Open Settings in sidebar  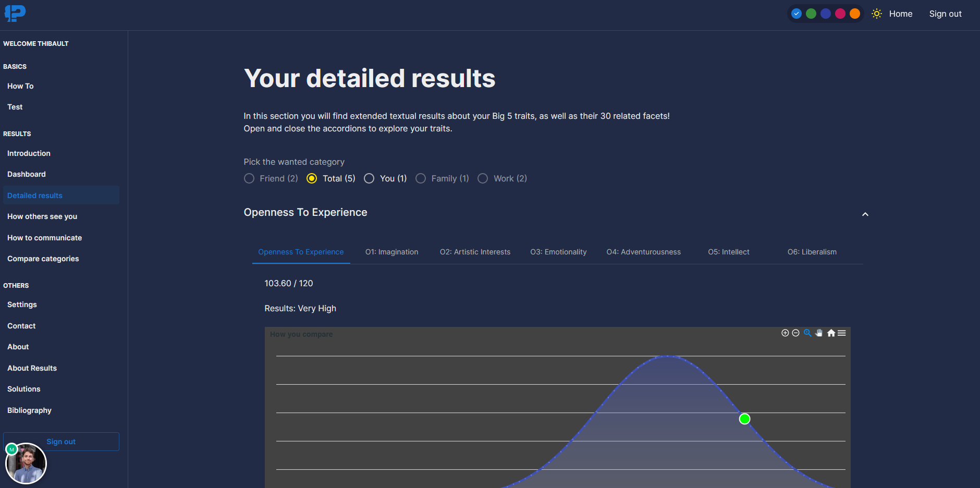tap(22, 304)
